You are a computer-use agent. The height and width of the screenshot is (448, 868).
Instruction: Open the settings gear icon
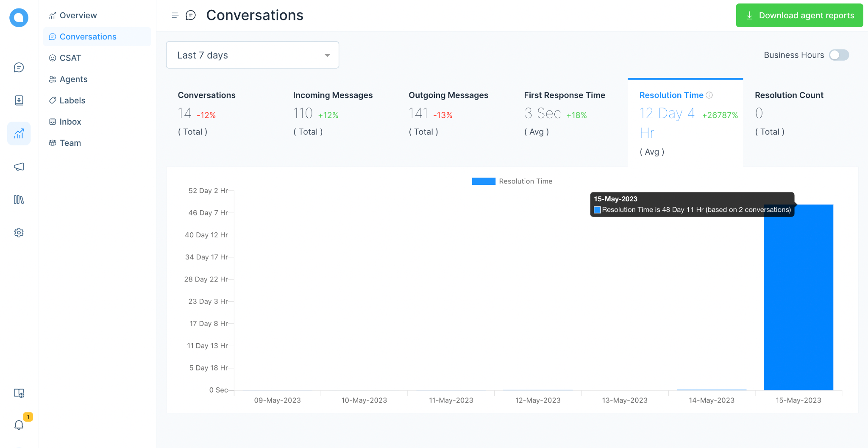(19, 233)
